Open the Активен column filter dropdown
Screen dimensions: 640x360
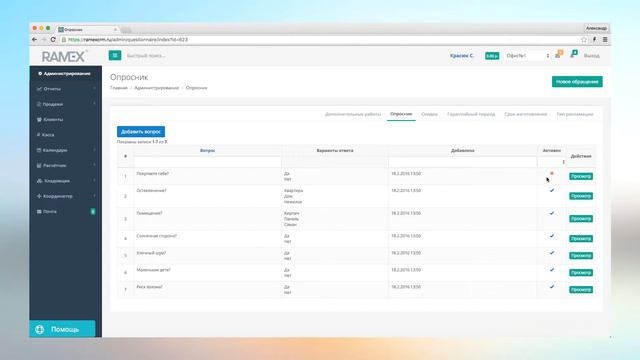click(551, 162)
